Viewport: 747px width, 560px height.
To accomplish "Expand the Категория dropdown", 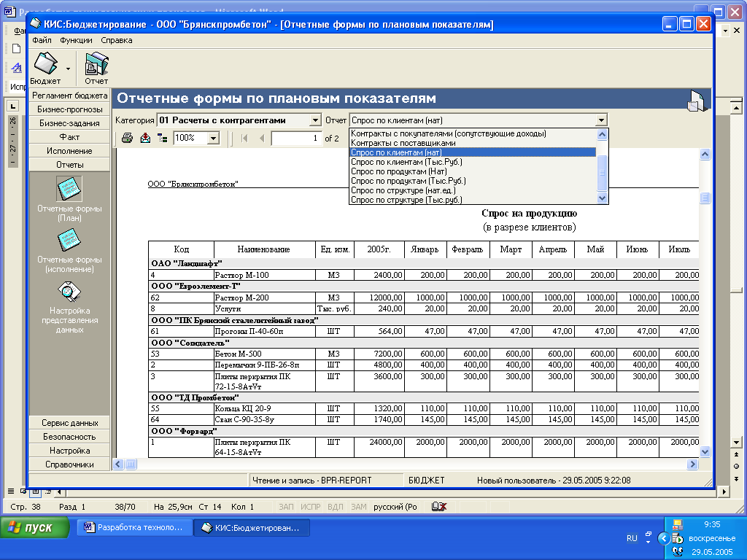I will pos(315,120).
